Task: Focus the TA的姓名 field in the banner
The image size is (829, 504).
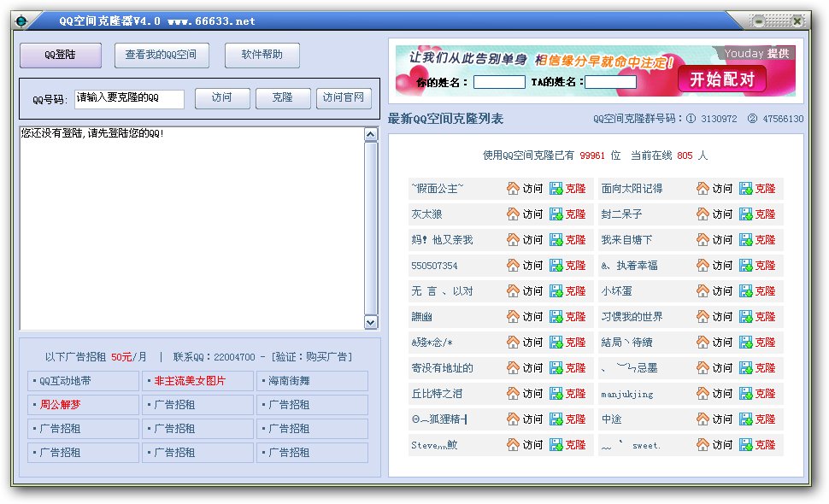Action: coord(611,82)
